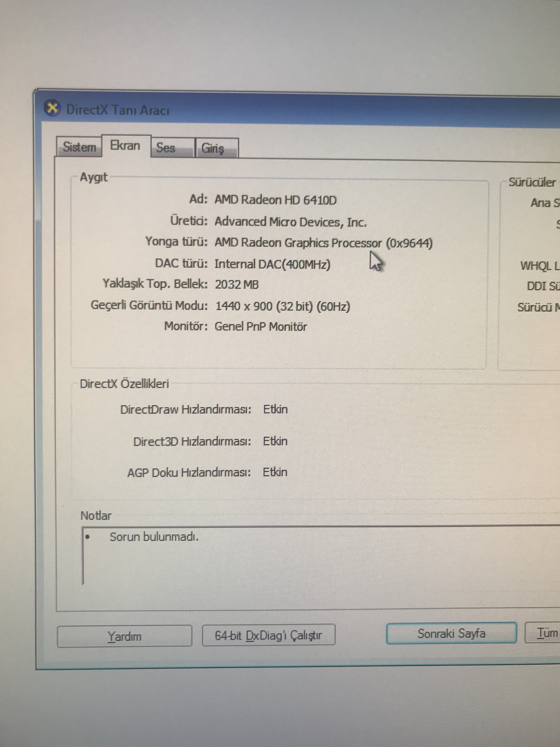
Task: Open the Ses tab
Action: [166, 148]
